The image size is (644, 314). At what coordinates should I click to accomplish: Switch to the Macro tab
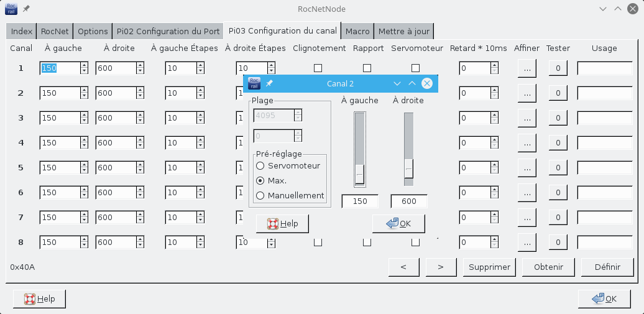(357, 31)
